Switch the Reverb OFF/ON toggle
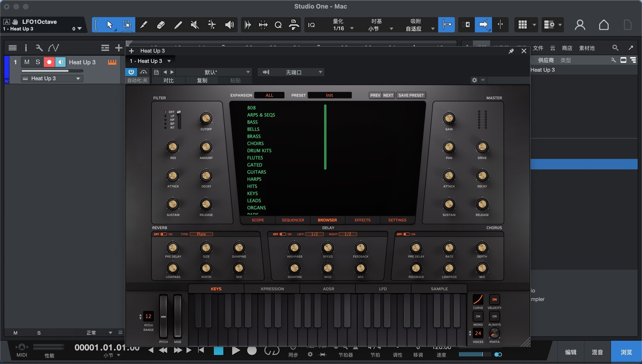The image size is (642, 364). point(163,234)
